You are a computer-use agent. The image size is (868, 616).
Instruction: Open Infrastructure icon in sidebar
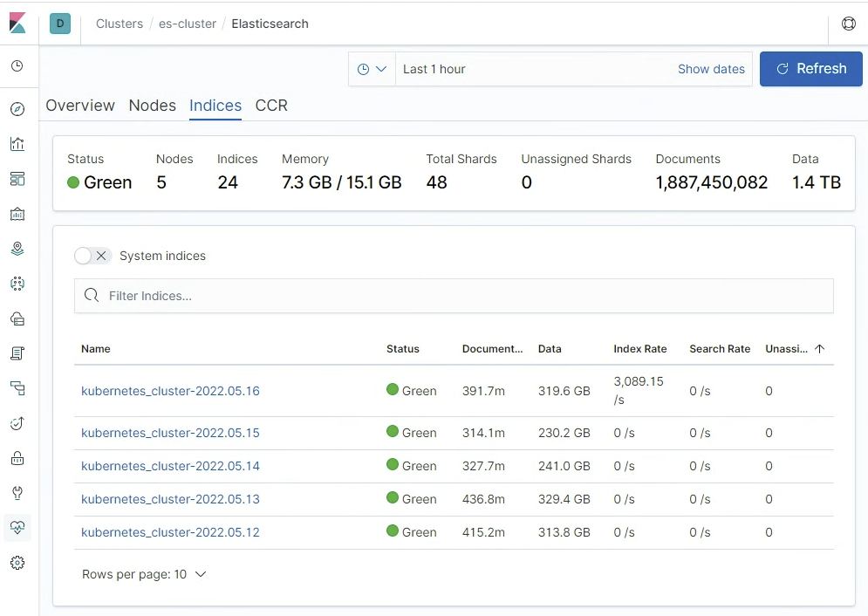17,318
